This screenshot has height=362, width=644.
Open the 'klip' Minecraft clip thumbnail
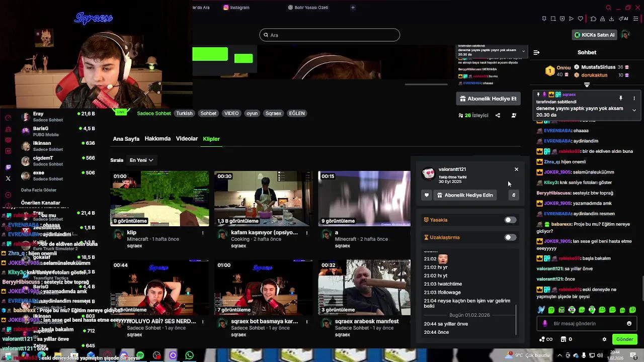(159, 199)
